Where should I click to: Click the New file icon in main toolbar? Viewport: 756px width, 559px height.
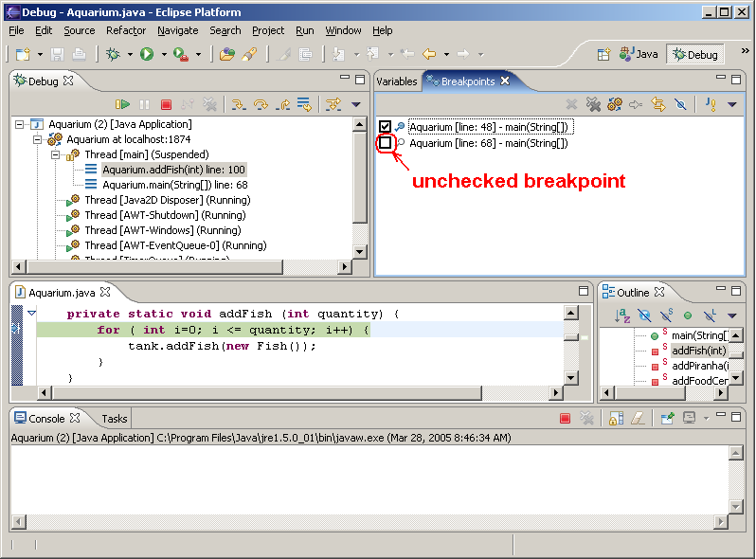[23, 54]
